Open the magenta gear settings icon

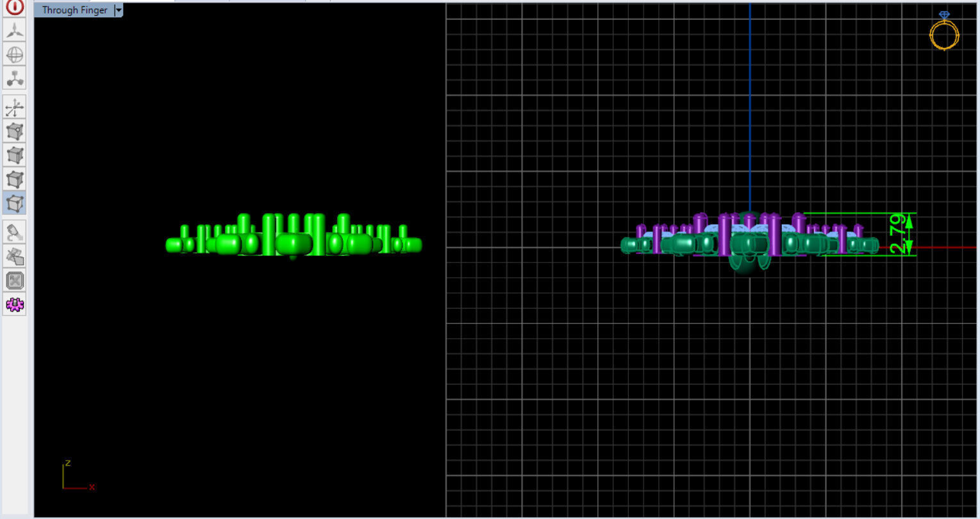15,305
